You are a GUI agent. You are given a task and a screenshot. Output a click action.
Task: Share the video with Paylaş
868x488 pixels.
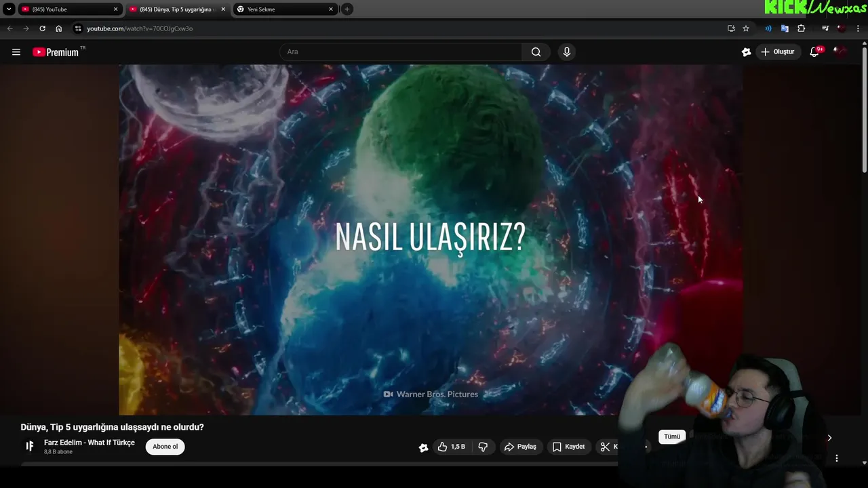pos(521,447)
